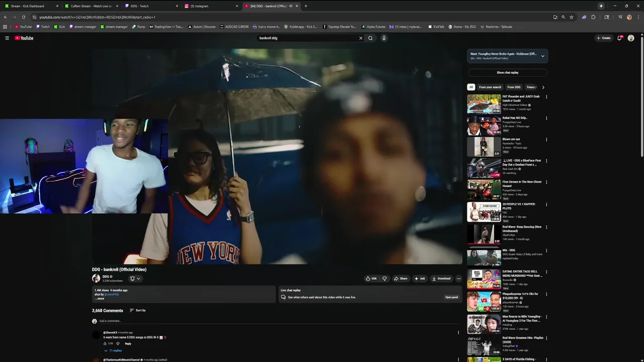Dislike the video with thumbs down
644x362 pixels.
pos(384,279)
